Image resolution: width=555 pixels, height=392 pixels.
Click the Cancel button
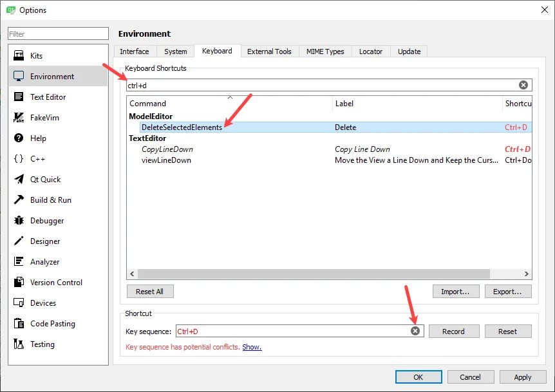click(471, 377)
